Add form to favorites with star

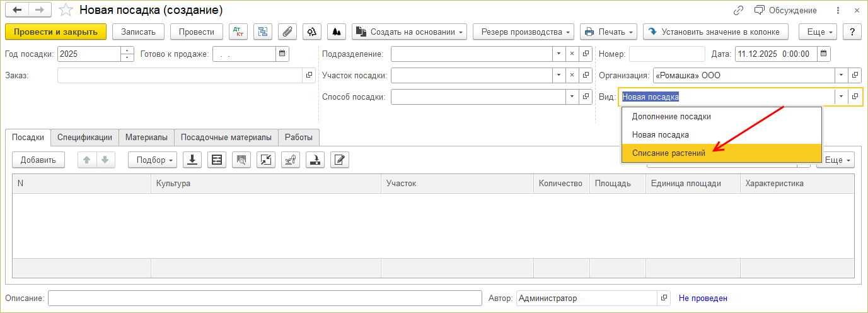64,10
